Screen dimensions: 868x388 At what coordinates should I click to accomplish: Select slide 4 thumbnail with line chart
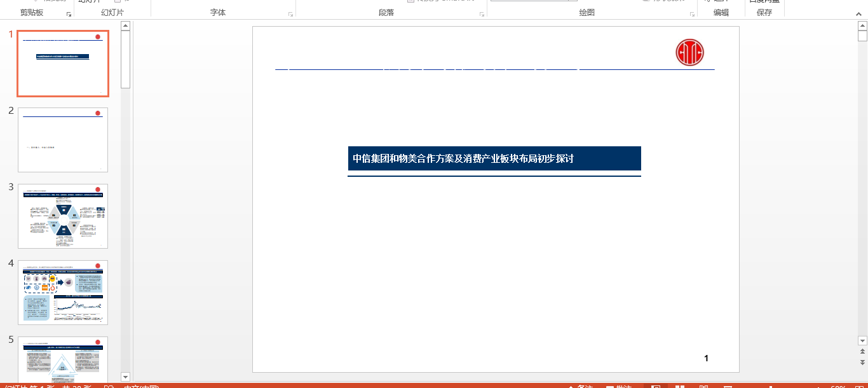click(x=63, y=293)
